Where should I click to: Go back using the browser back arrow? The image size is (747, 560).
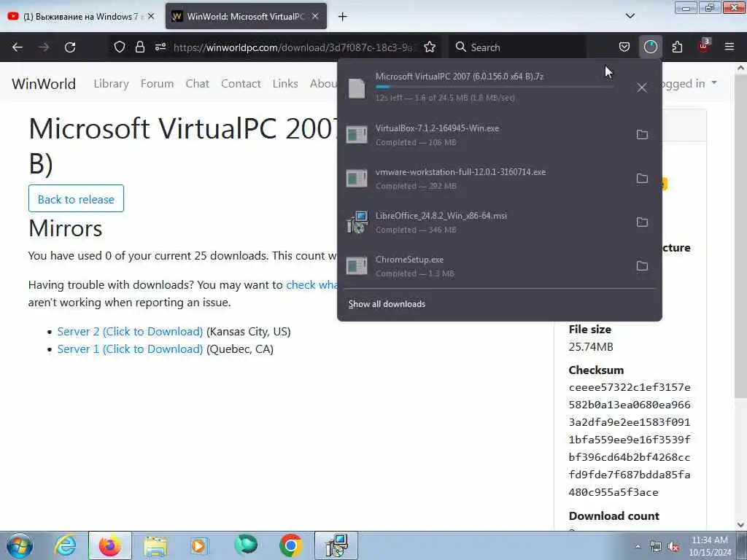18,47
